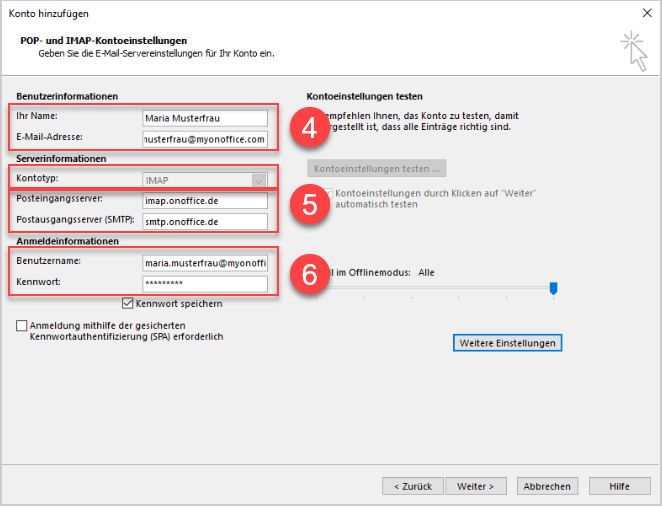This screenshot has height=507, width=662.
Task: Click the red circle step 6 marker
Action: [x=309, y=274]
